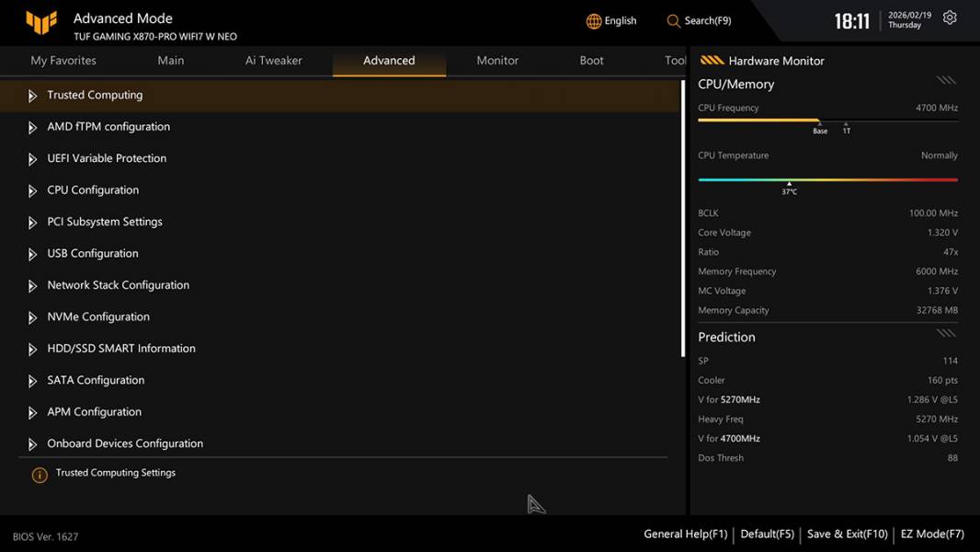Click the vertical scrollbar in settings list
Screen dimensions: 980x552
682,219
